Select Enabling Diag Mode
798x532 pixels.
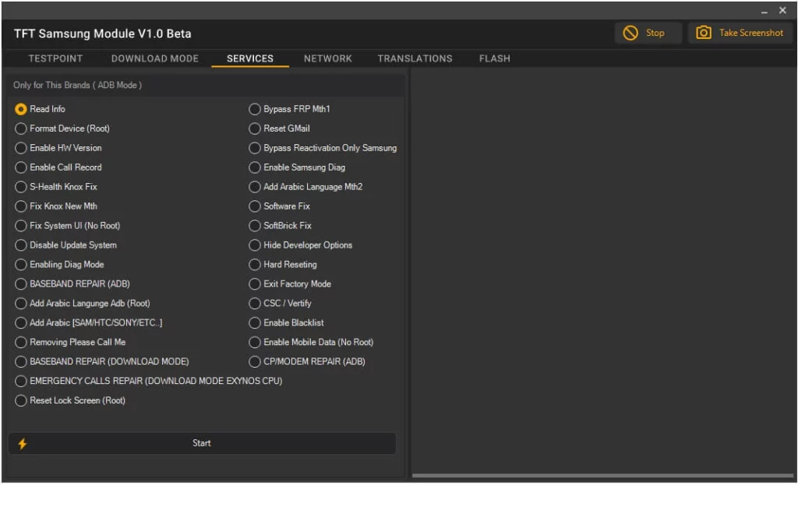coord(59,265)
